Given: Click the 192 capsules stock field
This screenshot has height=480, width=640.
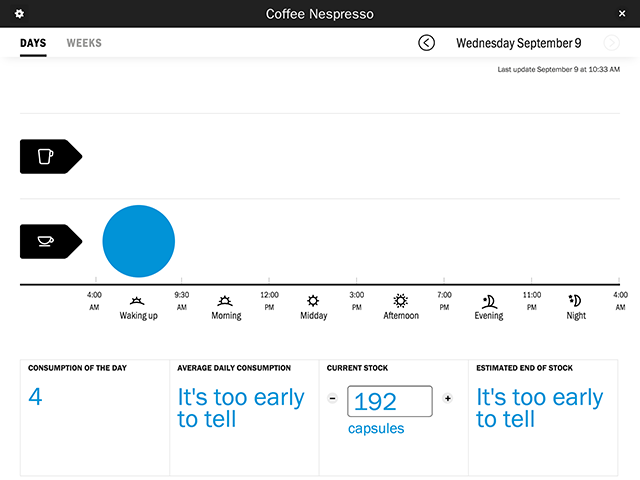Looking at the screenshot, I should pyautogui.click(x=390, y=401).
